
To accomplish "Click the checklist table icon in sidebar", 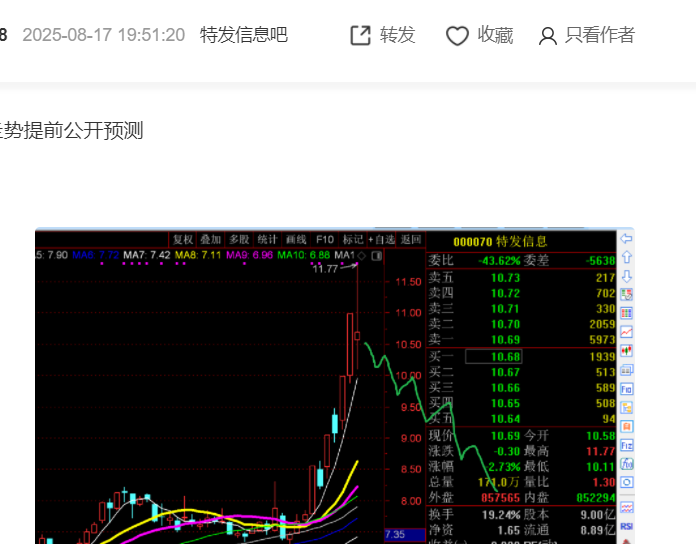I will (x=626, y=295).
